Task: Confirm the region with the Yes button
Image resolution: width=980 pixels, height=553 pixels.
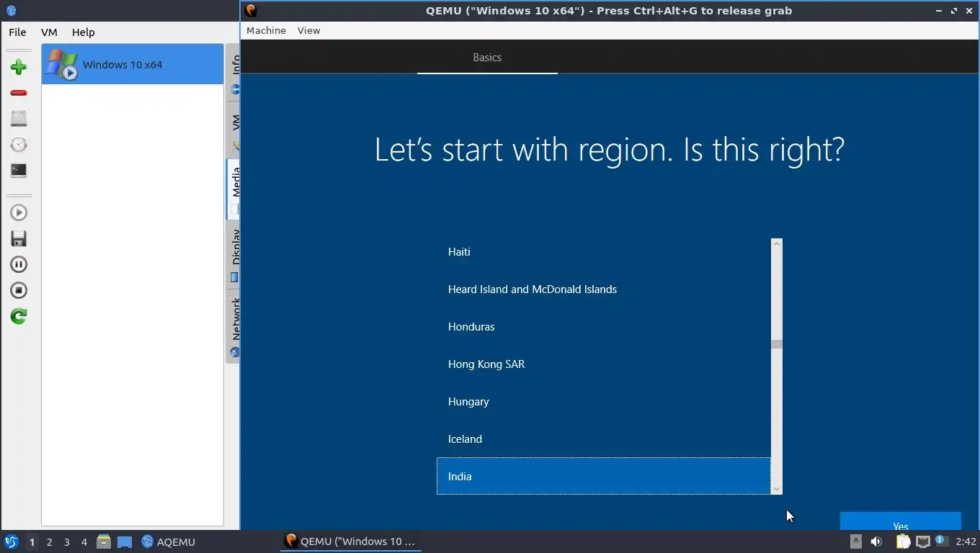Action: (901, 521)
